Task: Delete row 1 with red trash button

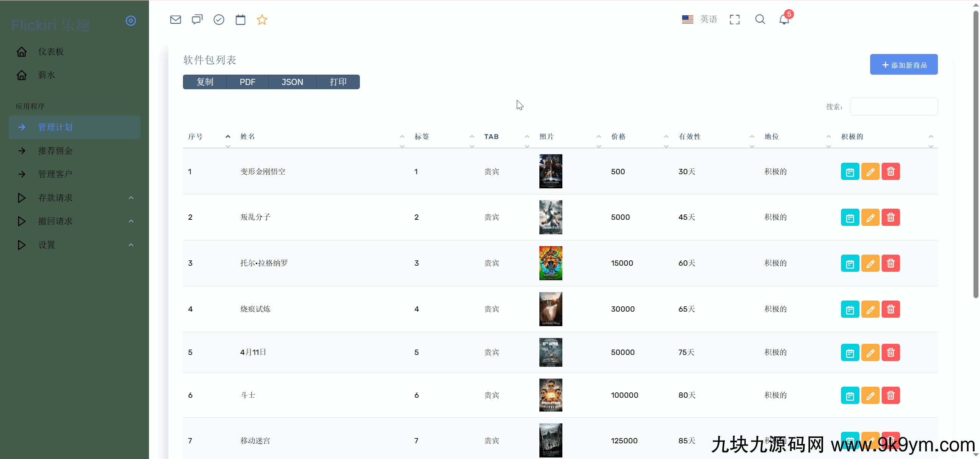Action: tap(890, 172)
